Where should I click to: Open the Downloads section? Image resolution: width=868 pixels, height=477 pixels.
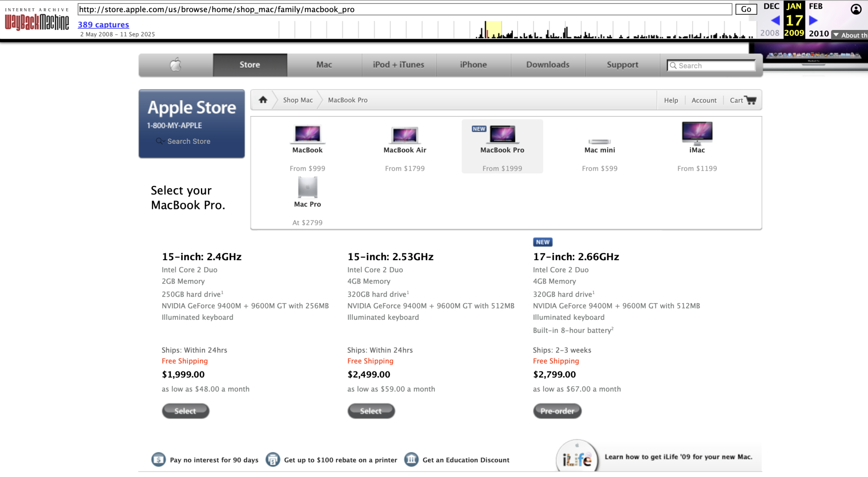[548, 65]
